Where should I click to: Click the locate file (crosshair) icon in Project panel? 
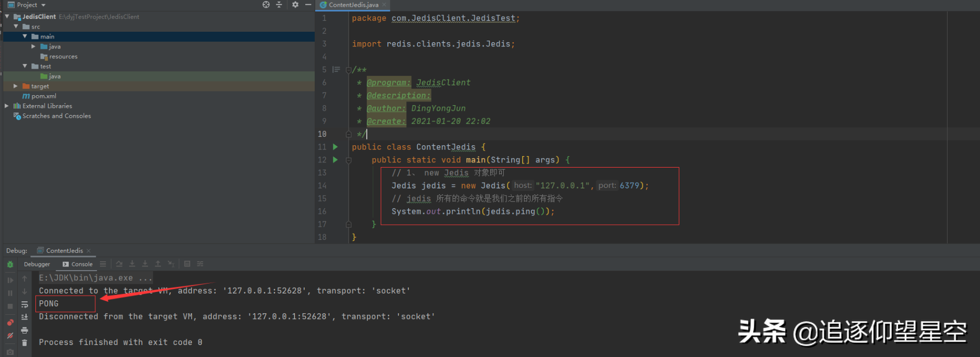[x=266, y=5]
